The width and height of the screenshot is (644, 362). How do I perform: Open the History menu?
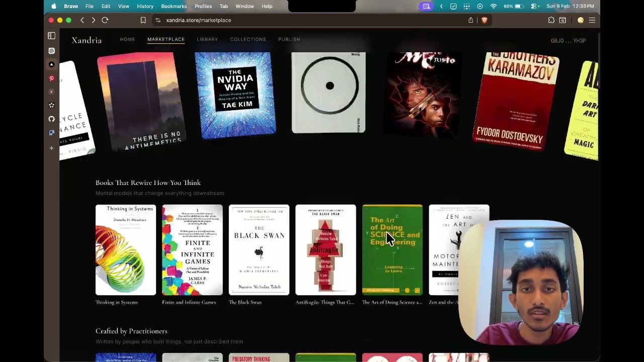tap(145, 7)
